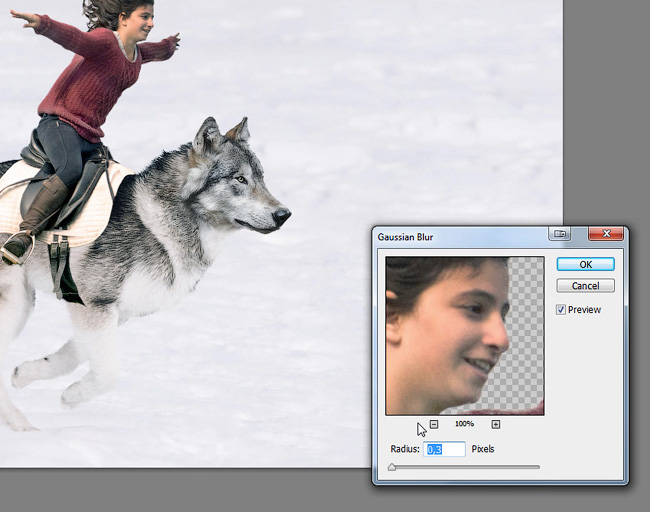Close the Gaussian Blur dialog
The image size is (650, 512).
(x=606, y=234)
